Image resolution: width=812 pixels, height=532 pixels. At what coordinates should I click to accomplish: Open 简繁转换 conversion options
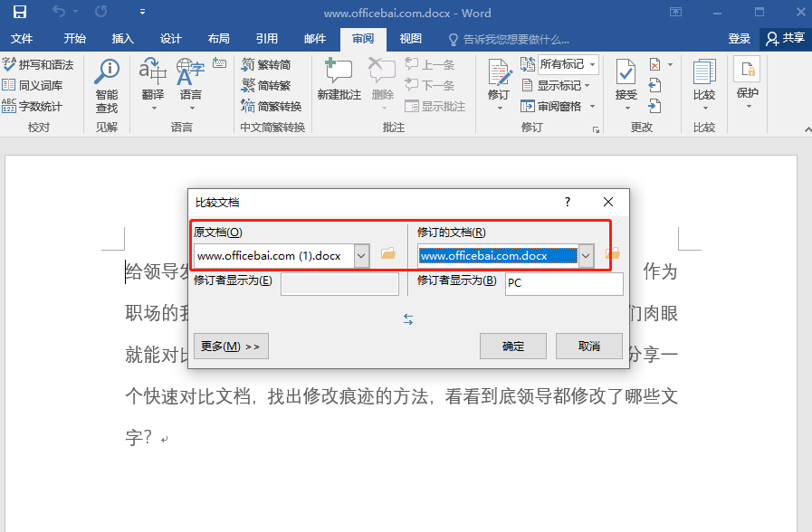pos(272,107)
